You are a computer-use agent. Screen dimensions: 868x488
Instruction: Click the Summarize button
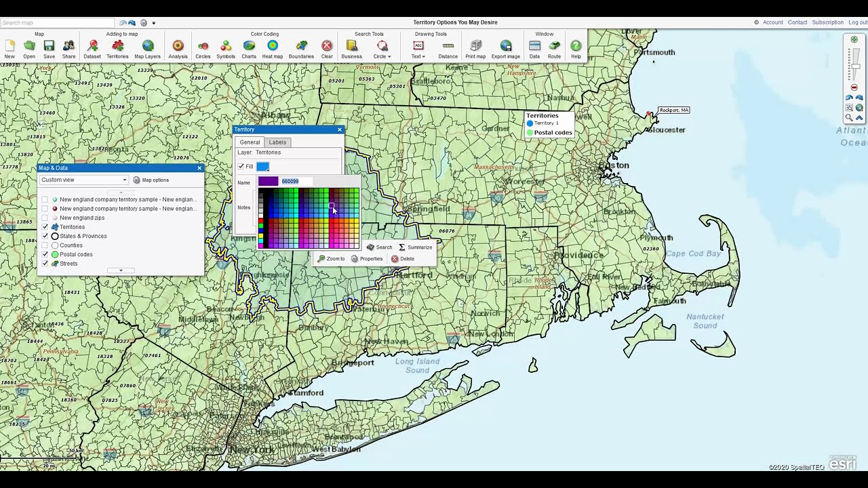(x=415, y=247)
